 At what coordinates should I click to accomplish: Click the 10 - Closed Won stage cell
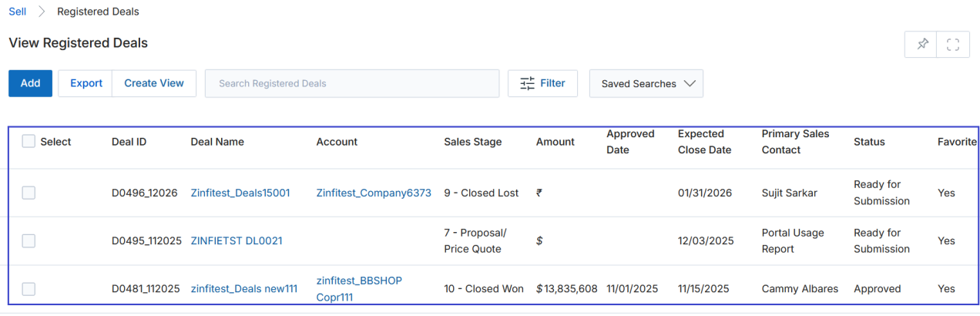click(484, 289)
